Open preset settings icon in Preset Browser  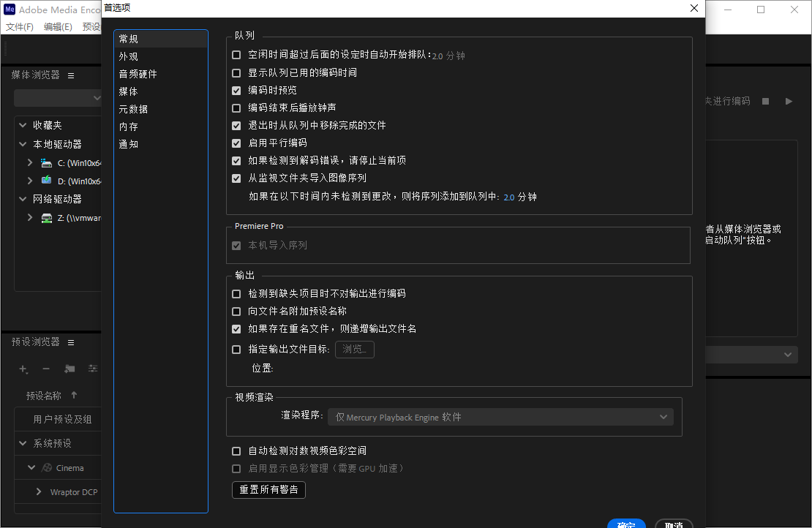click(x=93, y=369)
